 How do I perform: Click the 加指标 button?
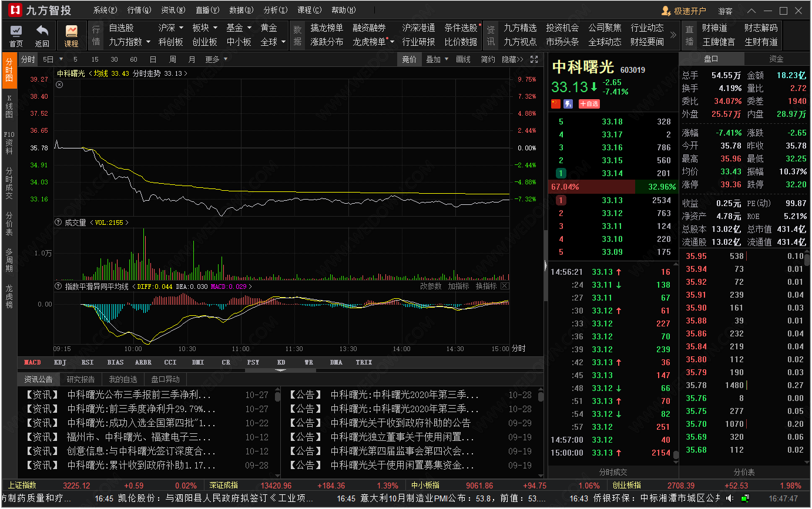pyautogui.click(x=458, y=286)
